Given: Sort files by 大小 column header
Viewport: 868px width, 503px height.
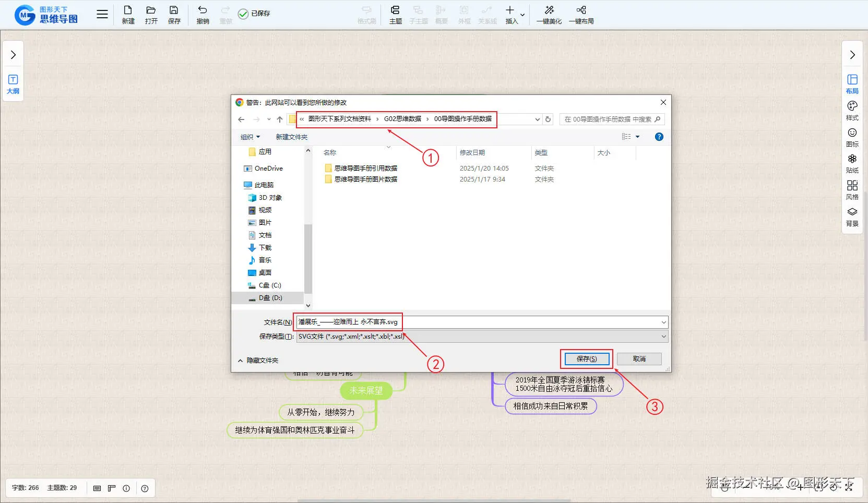Looking at the screenshot, I should 604,153.
